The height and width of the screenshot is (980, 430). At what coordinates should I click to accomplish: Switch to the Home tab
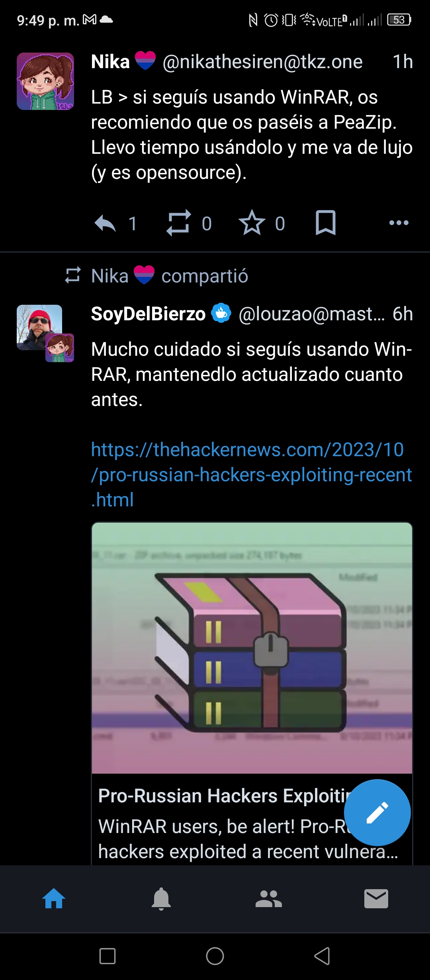(54, 899)
